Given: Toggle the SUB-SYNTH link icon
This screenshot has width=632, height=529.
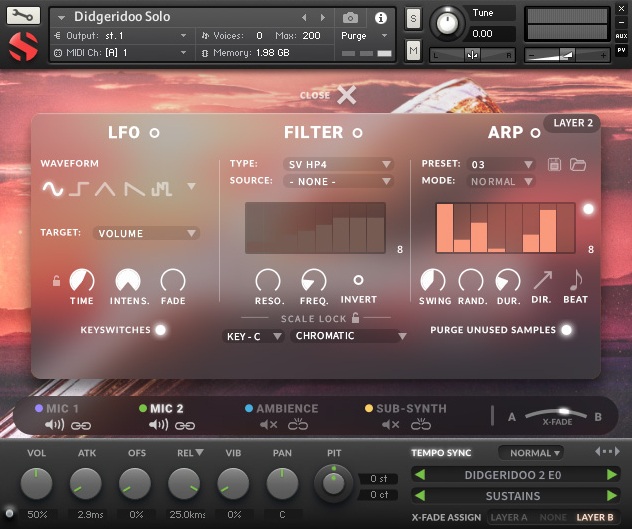Looking at the screenshot, I should pos(421,425).
